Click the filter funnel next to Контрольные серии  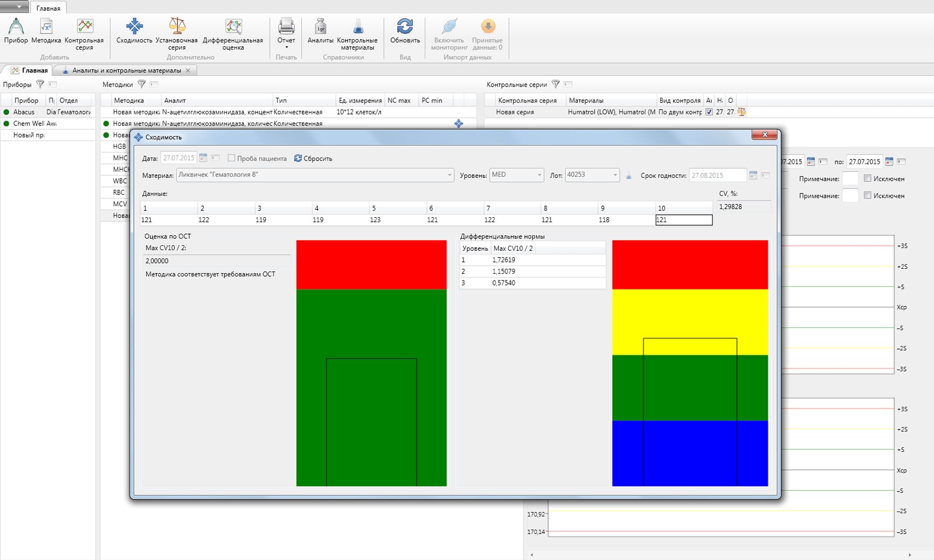click(x=555, y=84)
